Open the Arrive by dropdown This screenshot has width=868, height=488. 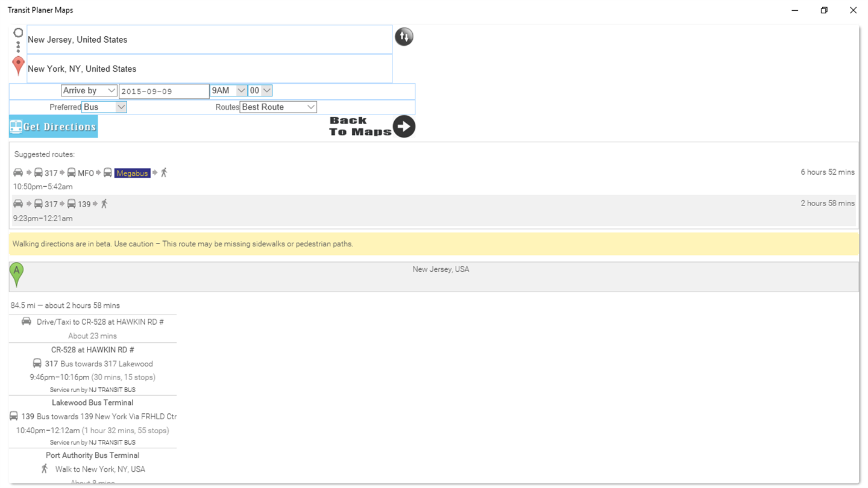[x=89, y=90]
